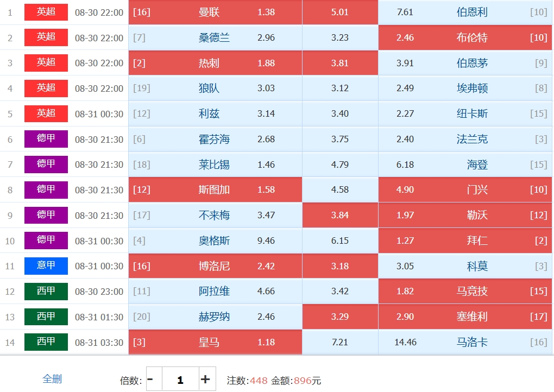This screenshot has height=392, width=554.
Task: Select draw odds 4.58 for 斯图加 match
Action: [340, 189]
